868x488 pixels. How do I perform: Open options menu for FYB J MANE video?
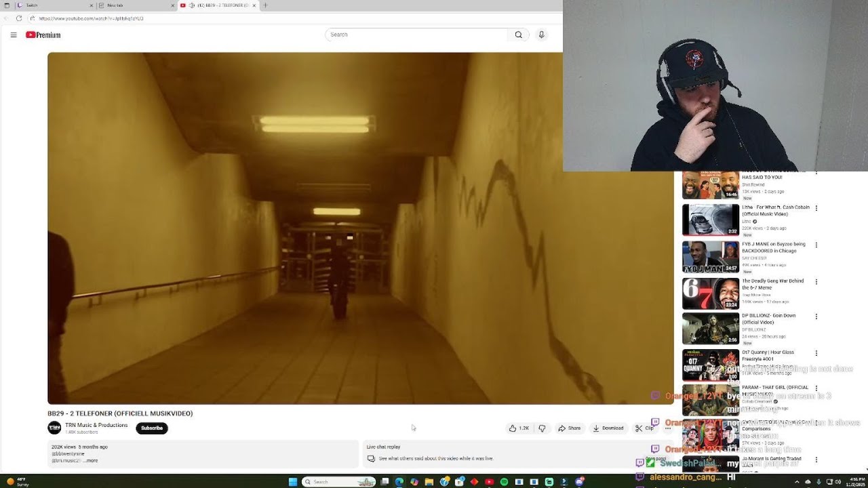pos(816,245)
